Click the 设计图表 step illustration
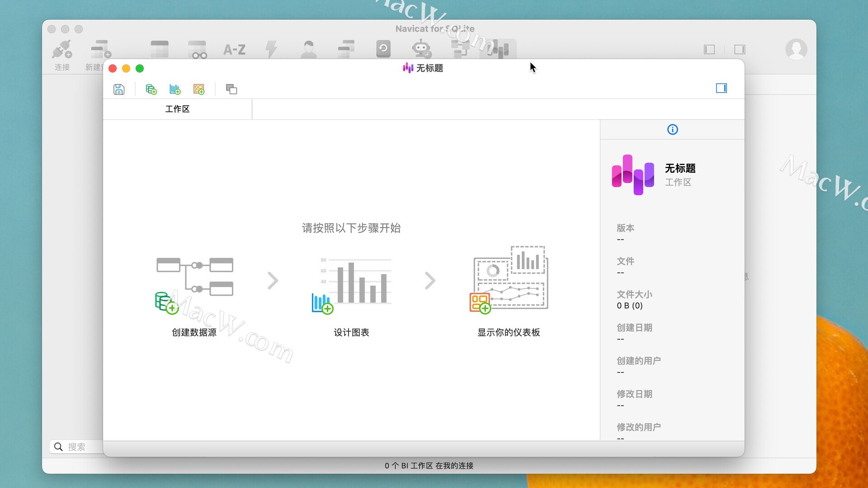 pyautogui.click(x=351, y=285)
